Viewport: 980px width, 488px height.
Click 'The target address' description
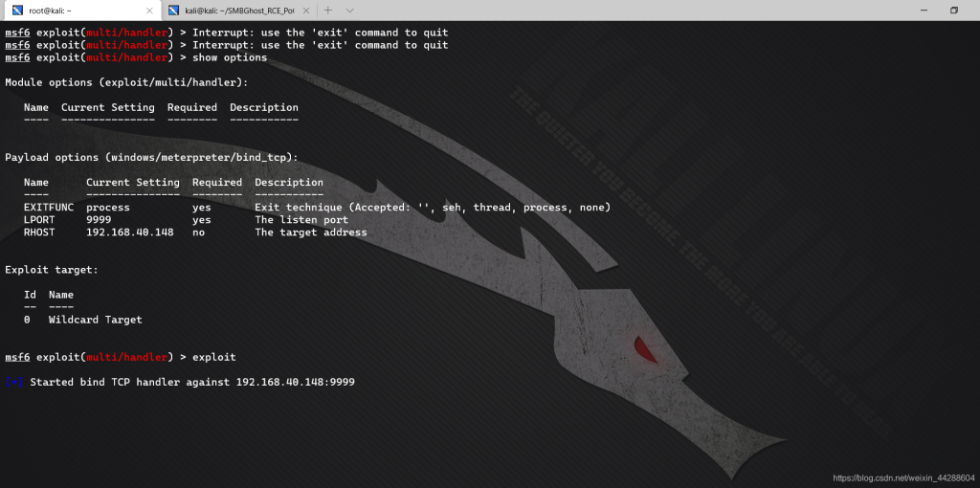311,233
